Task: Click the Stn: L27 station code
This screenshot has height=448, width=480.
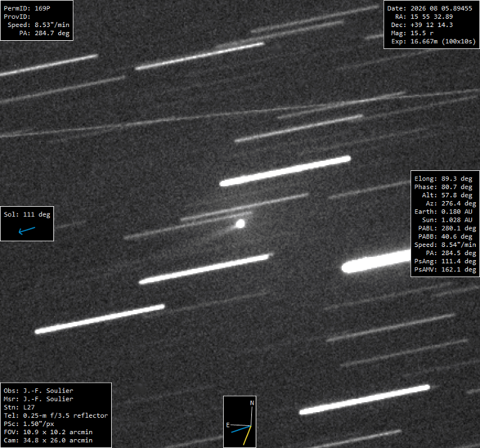Action: tap(19, 407)
